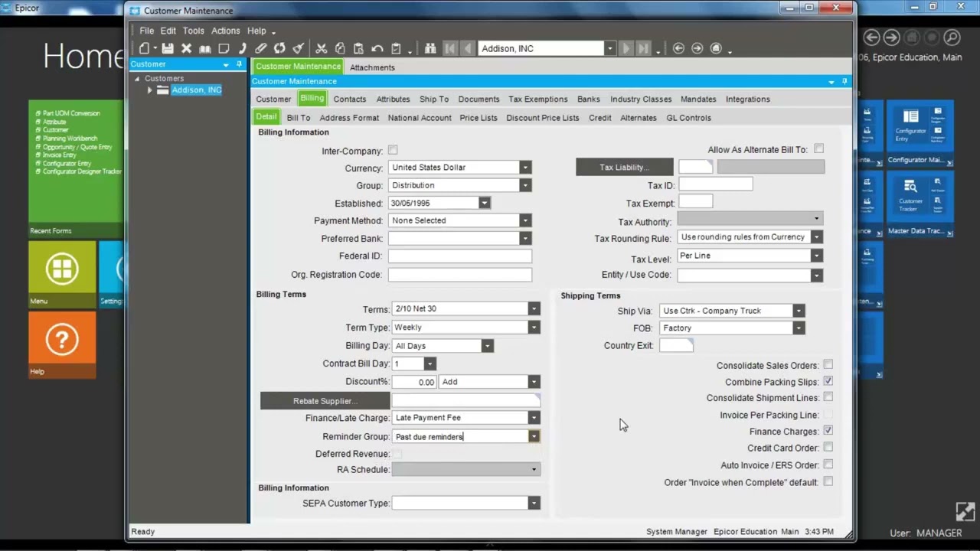980x551 pixels.
Task: Open the Group dropdown showing Distribution
Action: tap(525, 185)
